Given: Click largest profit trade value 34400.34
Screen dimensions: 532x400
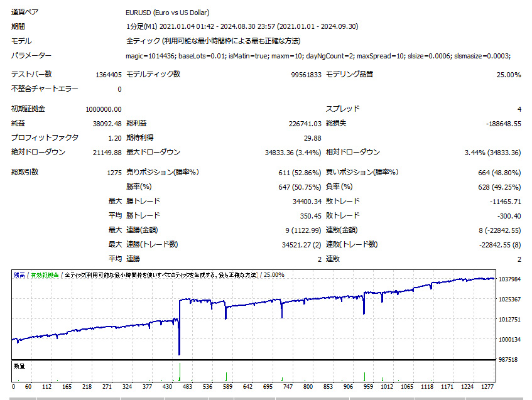Looking at the screenshot, I should tap(307, 202).
